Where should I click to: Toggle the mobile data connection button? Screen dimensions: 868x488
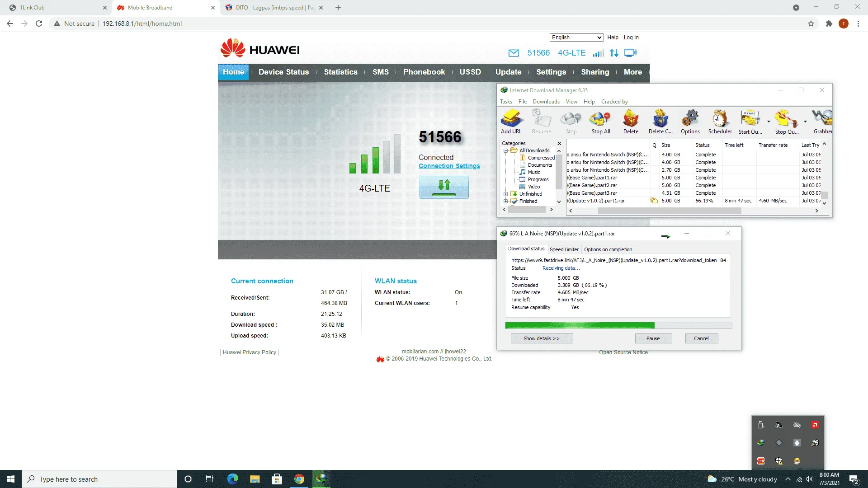pos(444,187)
